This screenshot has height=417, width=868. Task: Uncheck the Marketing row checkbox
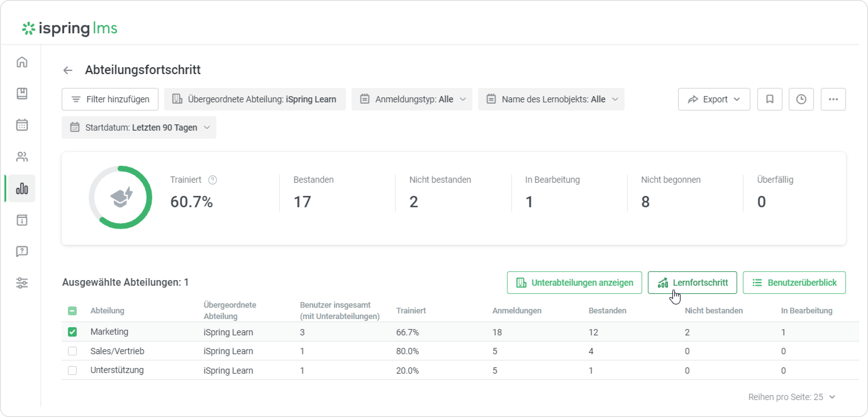pyautogui.click(x=72, y=332)
